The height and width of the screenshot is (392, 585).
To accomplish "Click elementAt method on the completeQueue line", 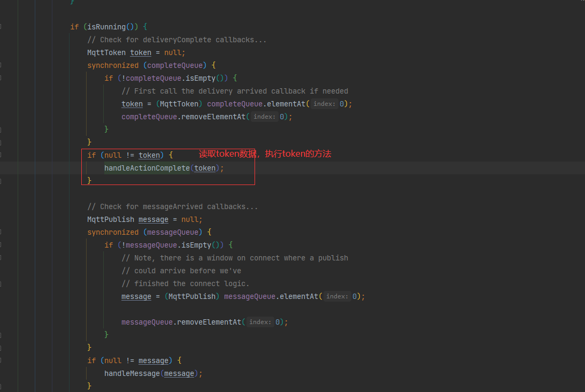I will 286,104.
